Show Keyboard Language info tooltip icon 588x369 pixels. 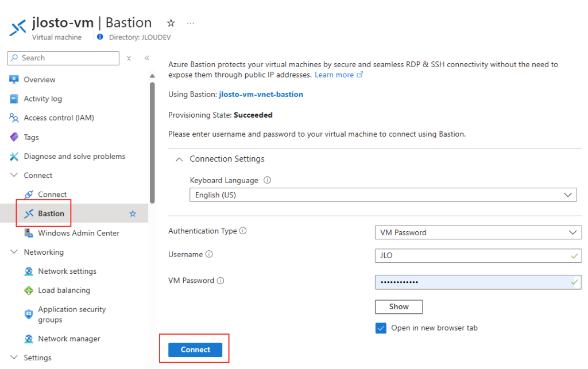click(267, 180)
